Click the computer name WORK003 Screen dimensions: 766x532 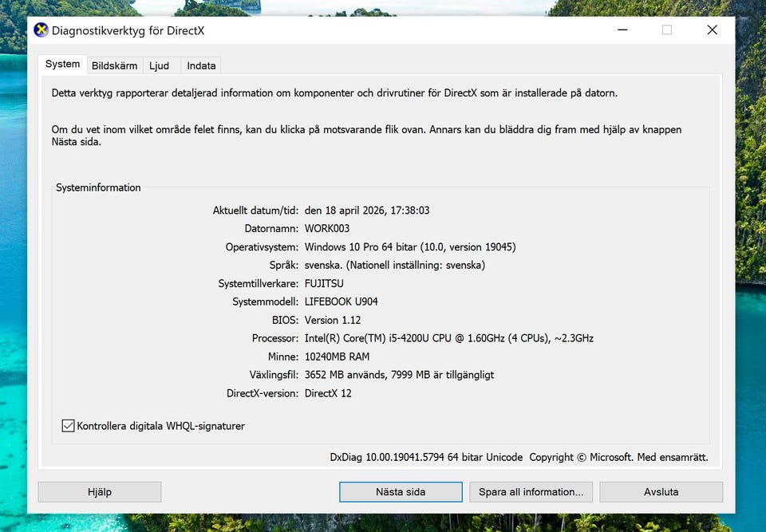(327, 229)
